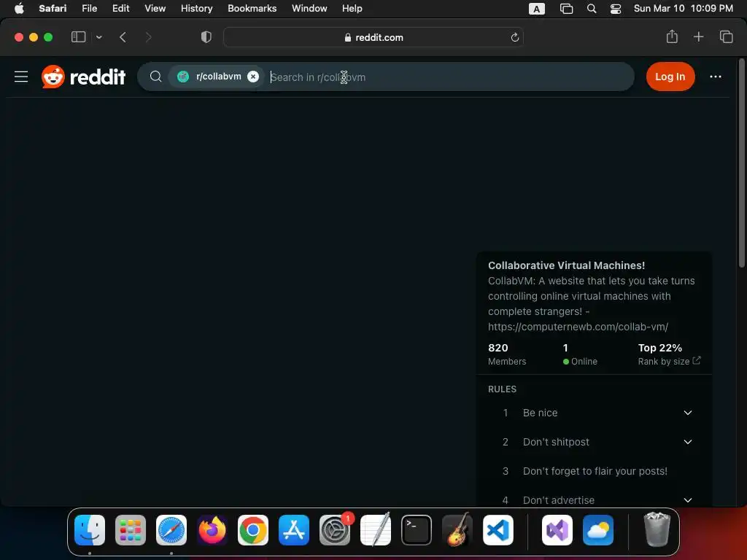The height and width of the screenshot is (560, 747).
Task: Open the History menu
Action: pyautogui.click(x=196, y=8)
